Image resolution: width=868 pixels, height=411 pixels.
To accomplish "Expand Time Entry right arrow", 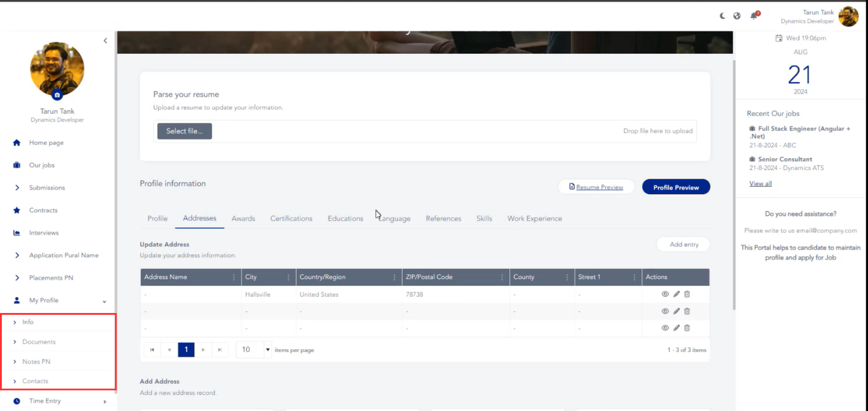I will (104, 402).
